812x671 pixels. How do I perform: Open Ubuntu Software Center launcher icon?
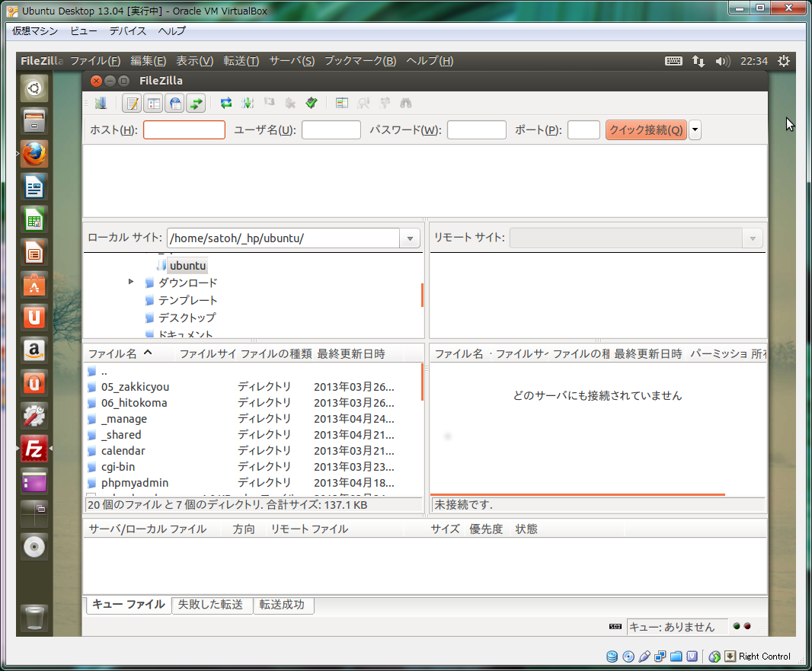[x=34, y=286]
